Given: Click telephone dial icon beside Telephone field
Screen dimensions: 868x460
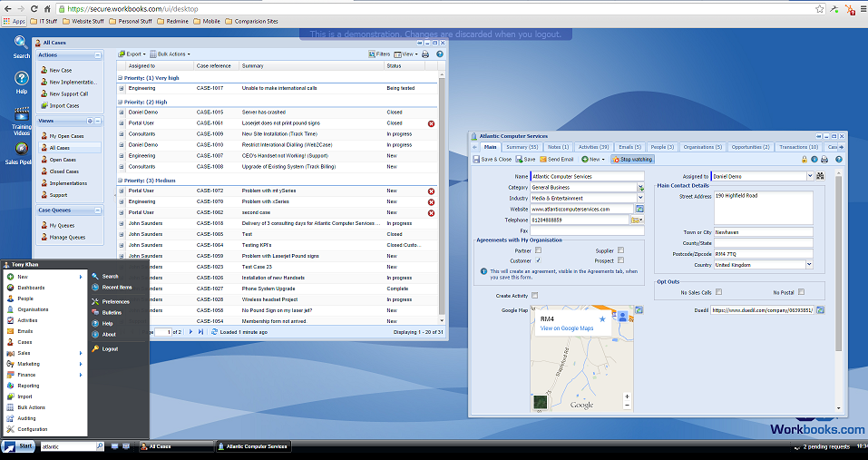Looking at the screenshot, I should (636, 220).
